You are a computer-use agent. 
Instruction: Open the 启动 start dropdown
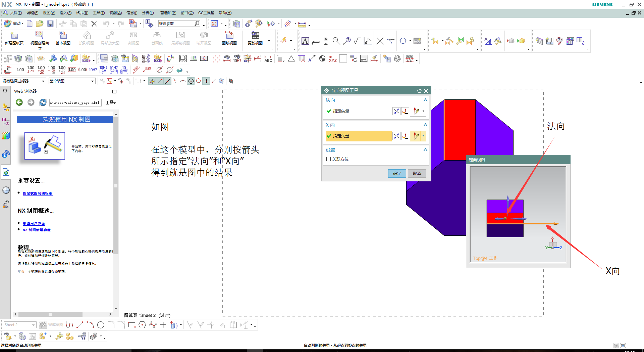point(14,24)
